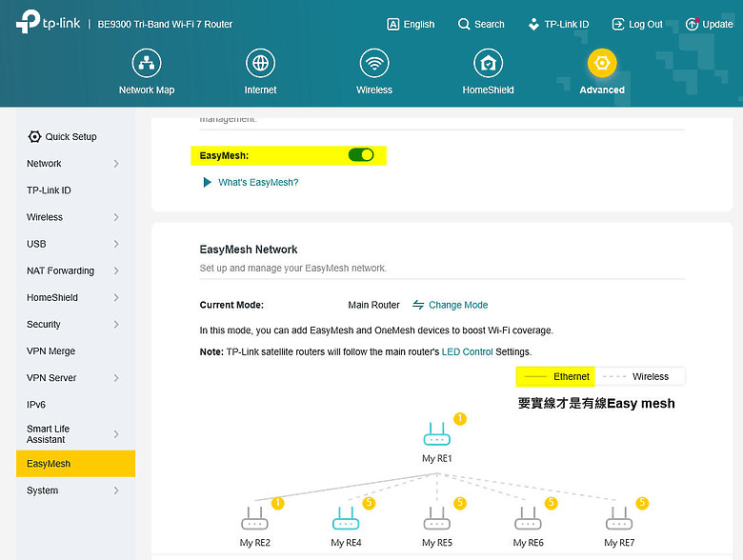Click the Log Out icon
743x560 pixels.
(618, 24)
